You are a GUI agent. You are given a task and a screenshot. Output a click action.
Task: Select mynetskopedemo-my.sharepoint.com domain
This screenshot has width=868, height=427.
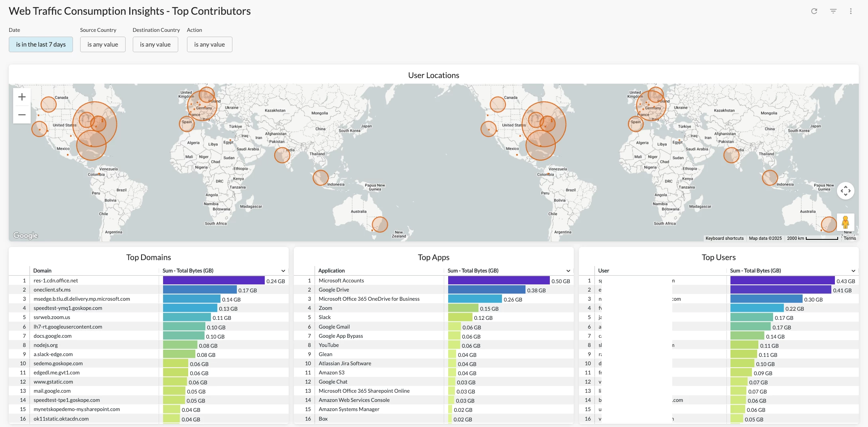[x=77, y=409]
